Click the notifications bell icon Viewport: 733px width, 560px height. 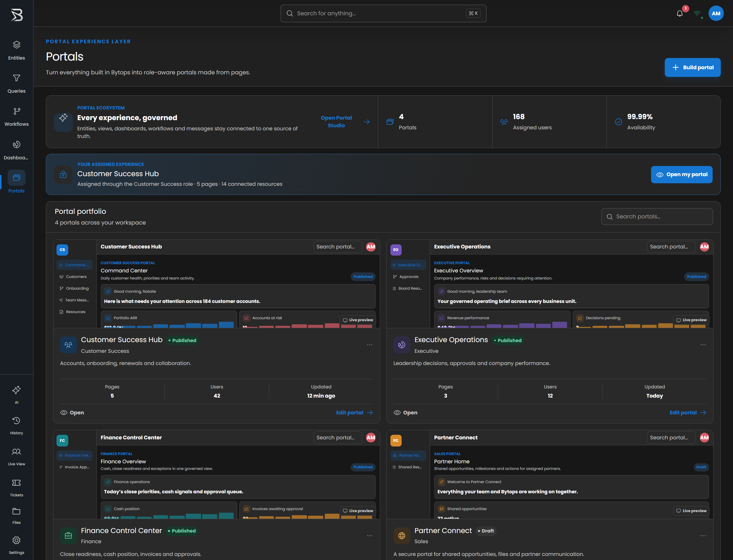tap(680, 13)
